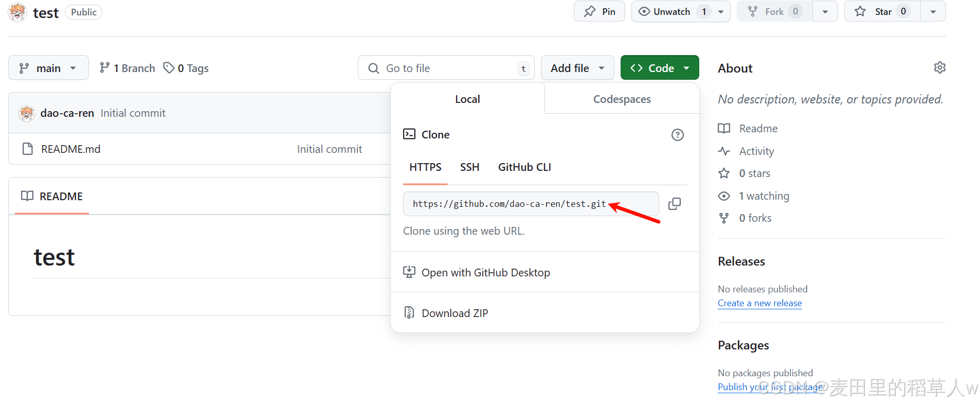Select the HTTPS clone tab

[x=425, y=167]
